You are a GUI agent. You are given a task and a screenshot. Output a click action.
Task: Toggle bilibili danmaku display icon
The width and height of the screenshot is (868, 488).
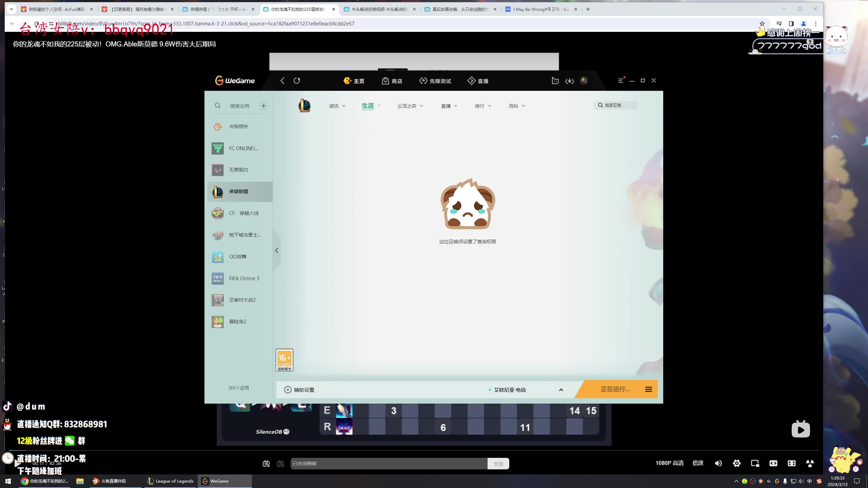[x=266, y=464]
